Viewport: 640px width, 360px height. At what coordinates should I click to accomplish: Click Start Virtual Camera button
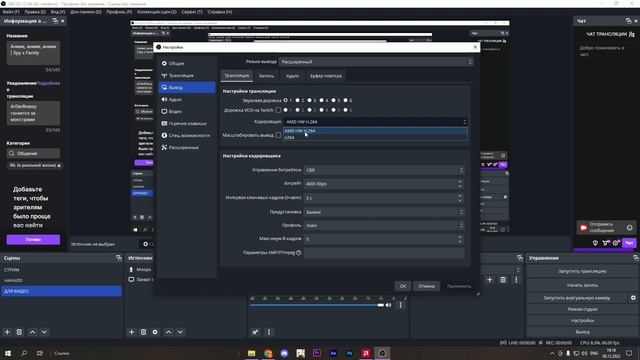coord(577,298)
